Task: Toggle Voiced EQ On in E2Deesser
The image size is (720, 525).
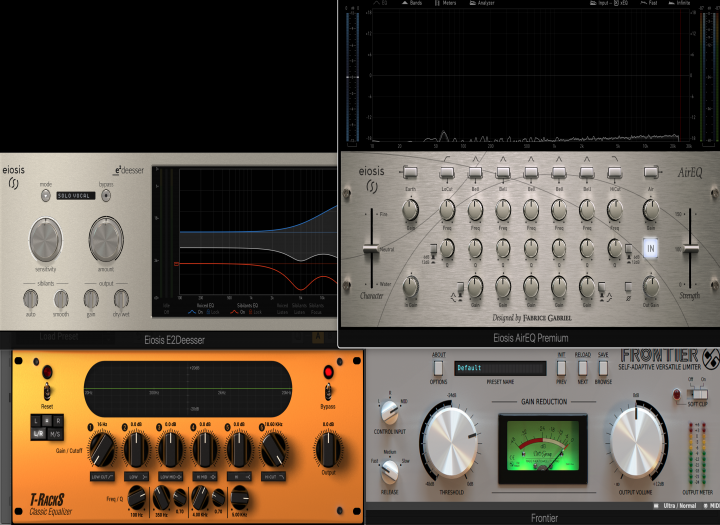Action: pyautogui.click(x=196, y=312)
